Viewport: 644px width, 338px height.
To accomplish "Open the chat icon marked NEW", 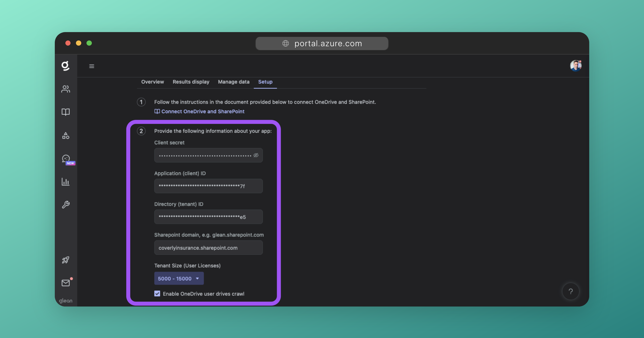I will [x=66, y=158].
